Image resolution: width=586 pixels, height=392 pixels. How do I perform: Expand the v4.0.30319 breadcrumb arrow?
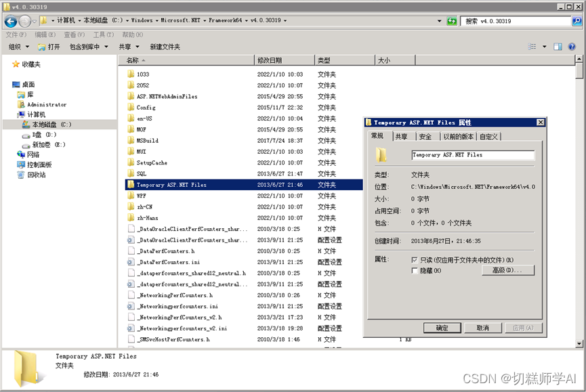tap(285, 20)
